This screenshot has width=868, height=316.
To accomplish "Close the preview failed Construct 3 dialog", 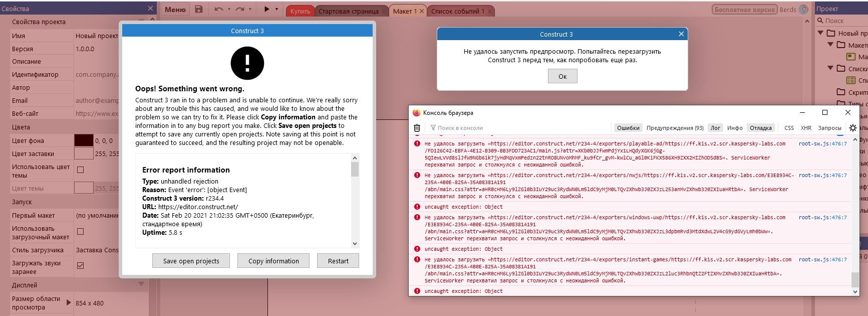I will tap(681, 34).
